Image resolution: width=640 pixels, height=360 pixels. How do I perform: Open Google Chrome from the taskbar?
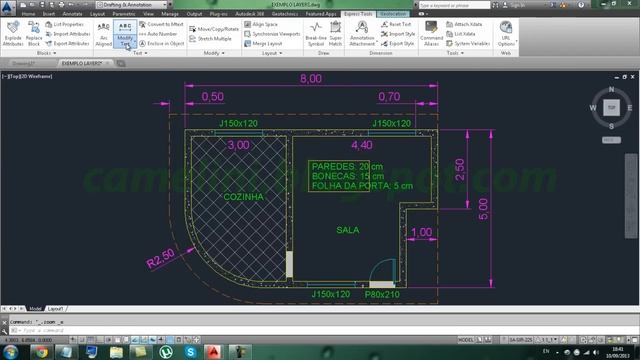41,352
